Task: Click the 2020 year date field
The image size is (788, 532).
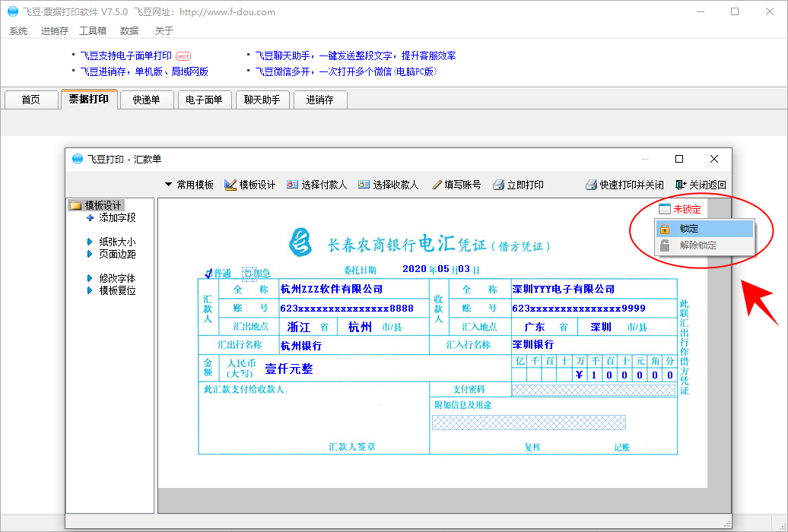Action: [x=415, y=269]
